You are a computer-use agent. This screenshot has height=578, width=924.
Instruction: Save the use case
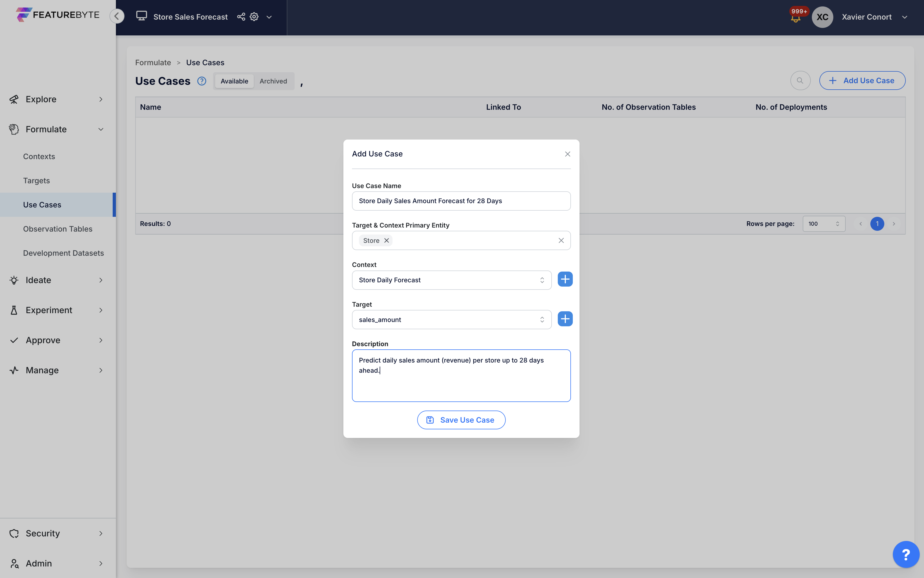461,419
